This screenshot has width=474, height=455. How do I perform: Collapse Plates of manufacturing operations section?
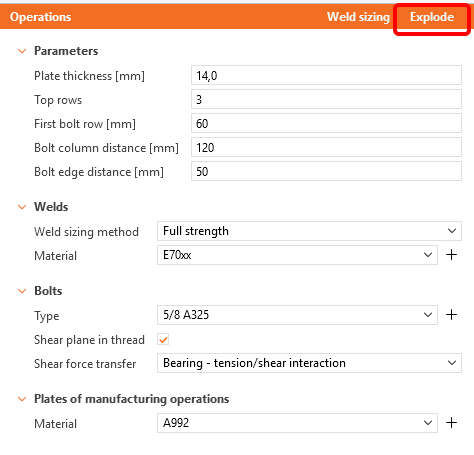pyautogui.click(x=22, y=399)
